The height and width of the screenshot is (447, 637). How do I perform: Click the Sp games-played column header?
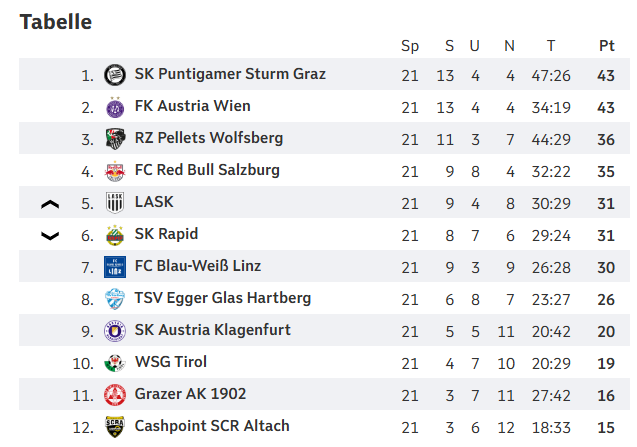point(410,46)
